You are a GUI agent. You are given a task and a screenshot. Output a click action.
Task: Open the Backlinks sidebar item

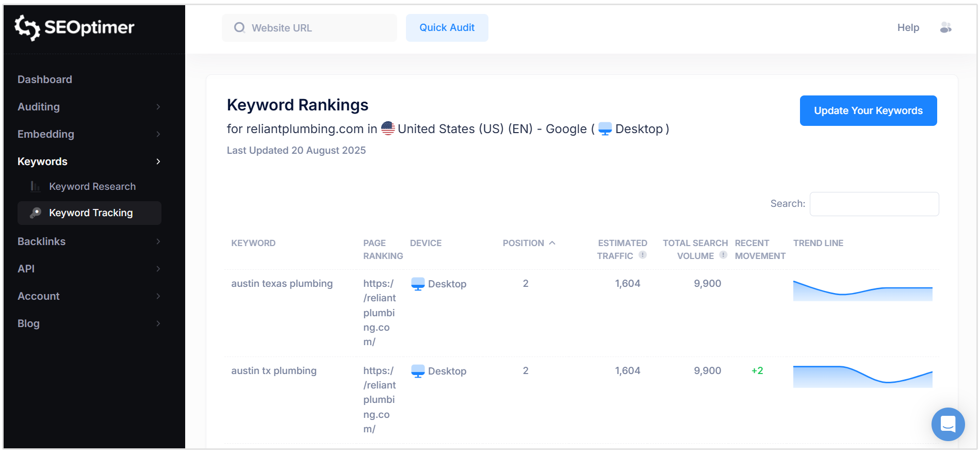click(x=41, y=241)
